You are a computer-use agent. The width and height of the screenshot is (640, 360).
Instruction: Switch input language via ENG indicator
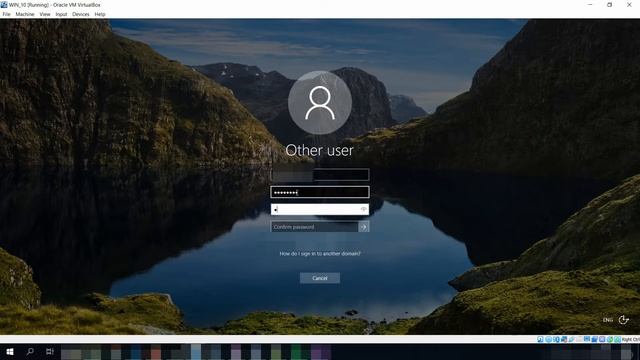click(608, 320)
